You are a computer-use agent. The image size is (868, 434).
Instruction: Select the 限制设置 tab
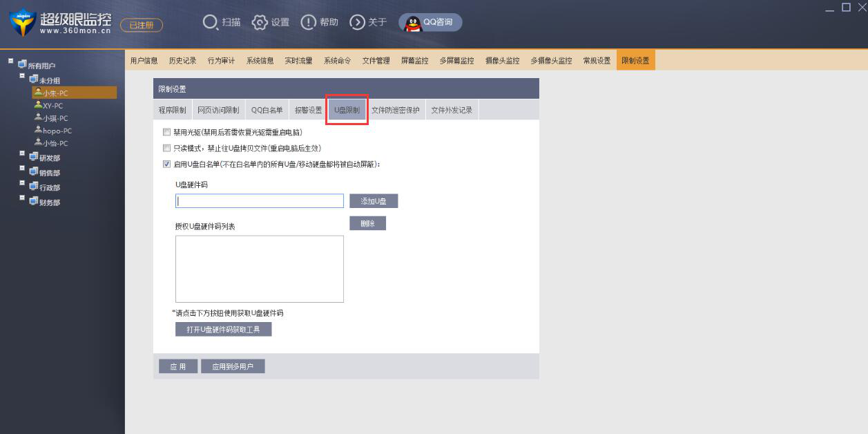click(x=636, y=61)
